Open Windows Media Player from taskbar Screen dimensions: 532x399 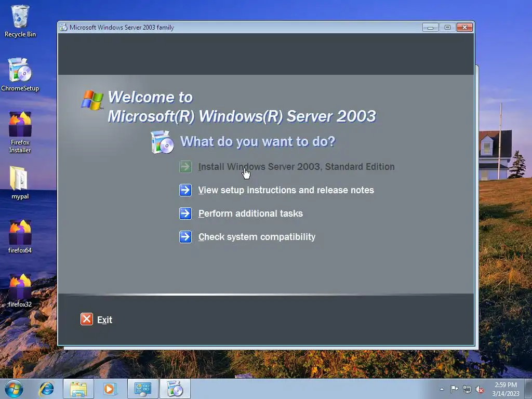[x=110, y=389]
